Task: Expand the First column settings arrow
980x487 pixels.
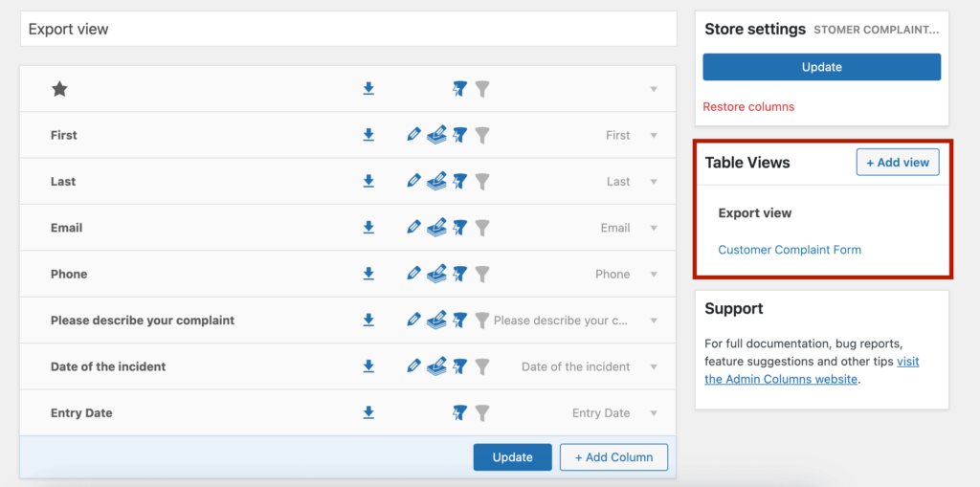Action: [654, 136]
